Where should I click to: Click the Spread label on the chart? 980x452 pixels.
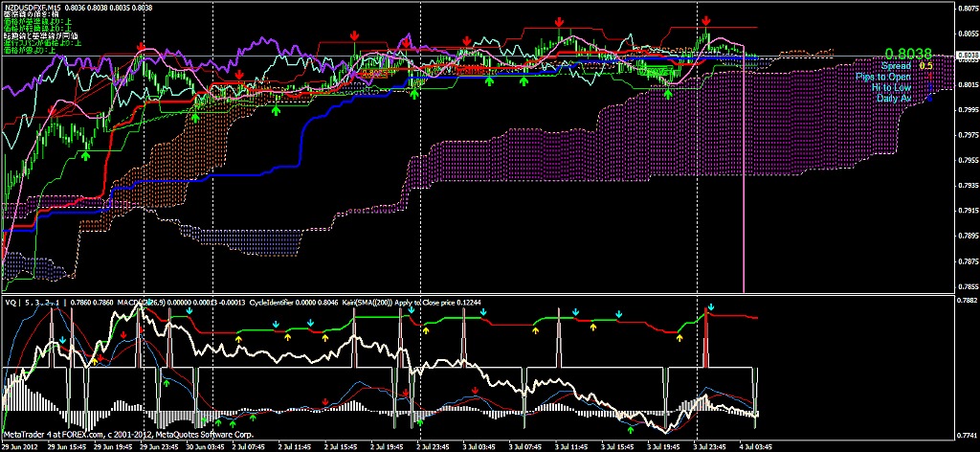898,66
